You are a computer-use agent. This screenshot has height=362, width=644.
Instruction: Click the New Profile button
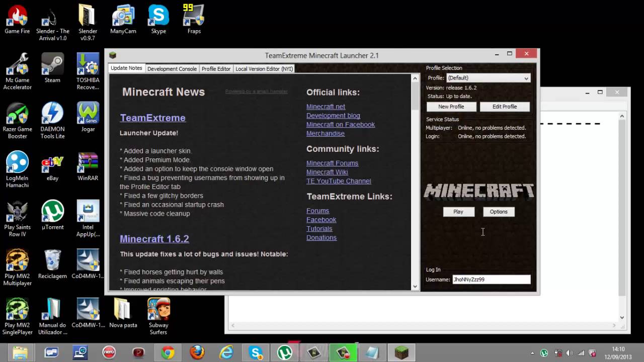[451, 107]
